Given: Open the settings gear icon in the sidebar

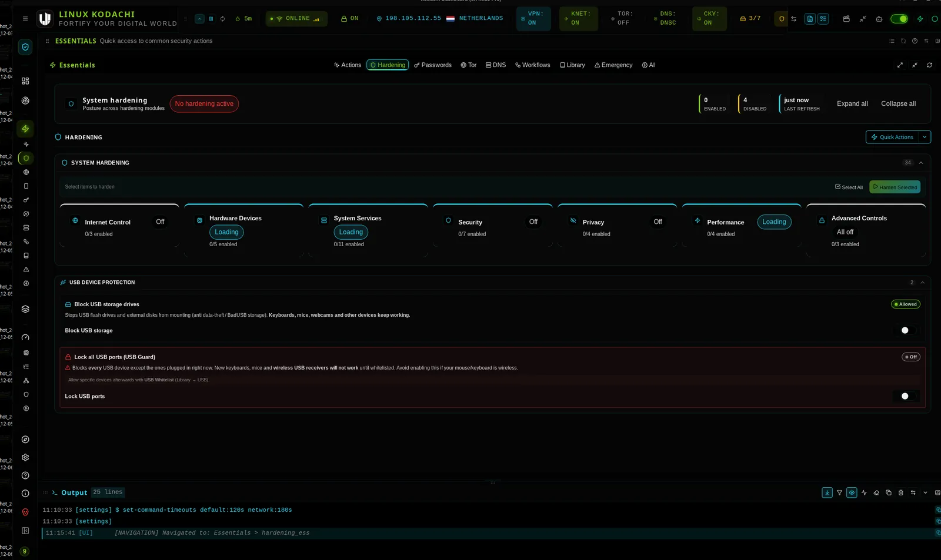Looking at the screenshot, I should pos(25,458).
